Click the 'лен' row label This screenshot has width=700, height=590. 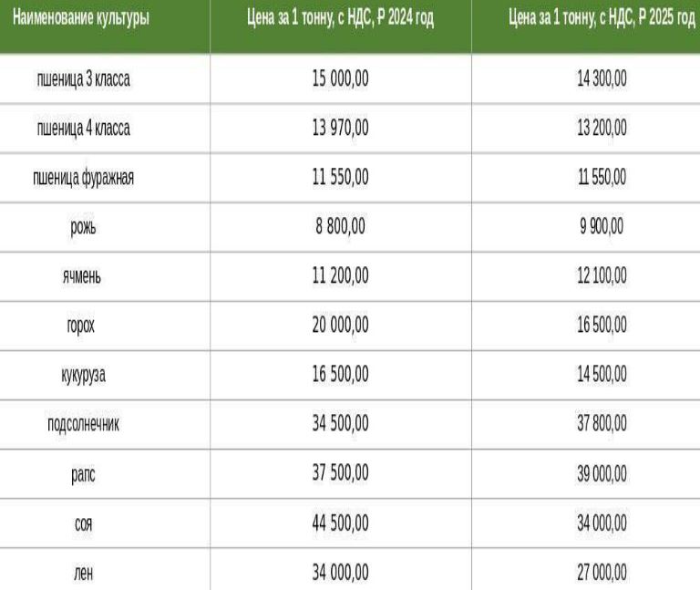pos(83,573)
